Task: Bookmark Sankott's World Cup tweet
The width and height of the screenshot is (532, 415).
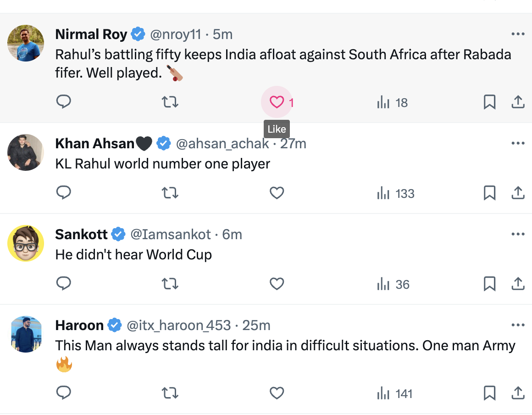Action: click(x=489, y=284)
